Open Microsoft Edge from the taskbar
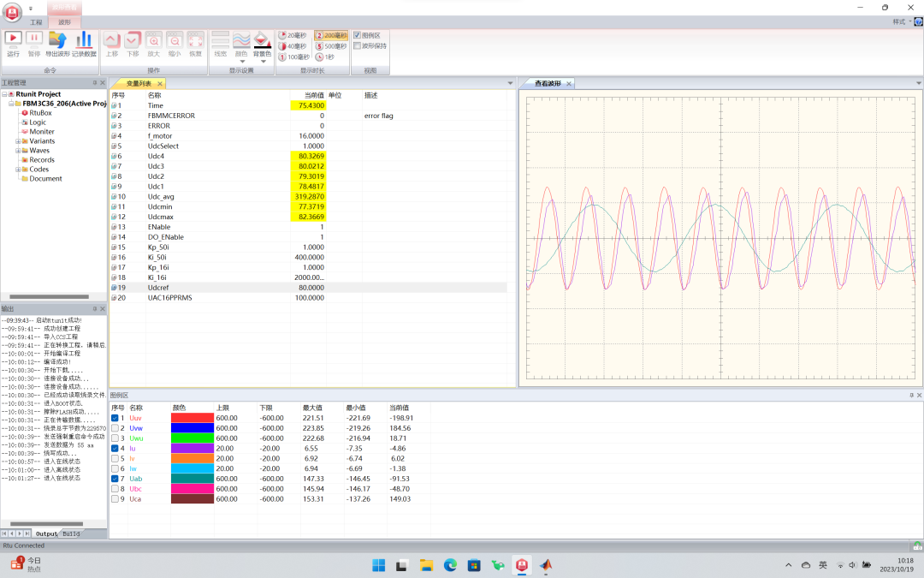 [x=450, y=565]
